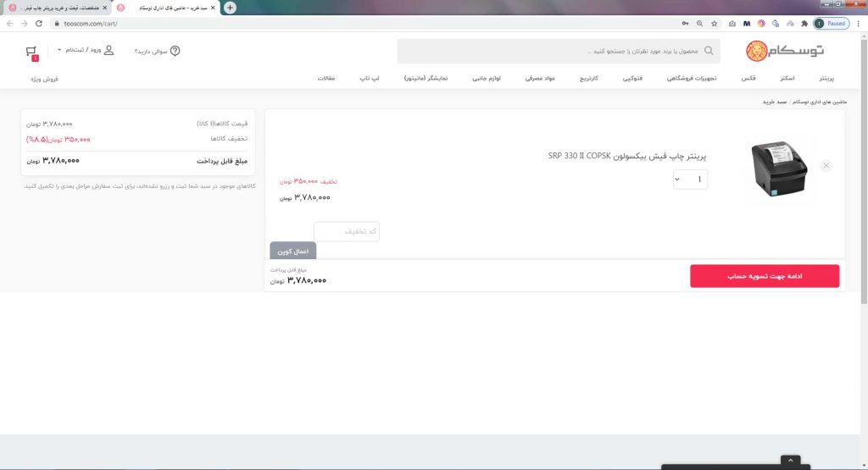Close the active cart tab

click(213, 8)
